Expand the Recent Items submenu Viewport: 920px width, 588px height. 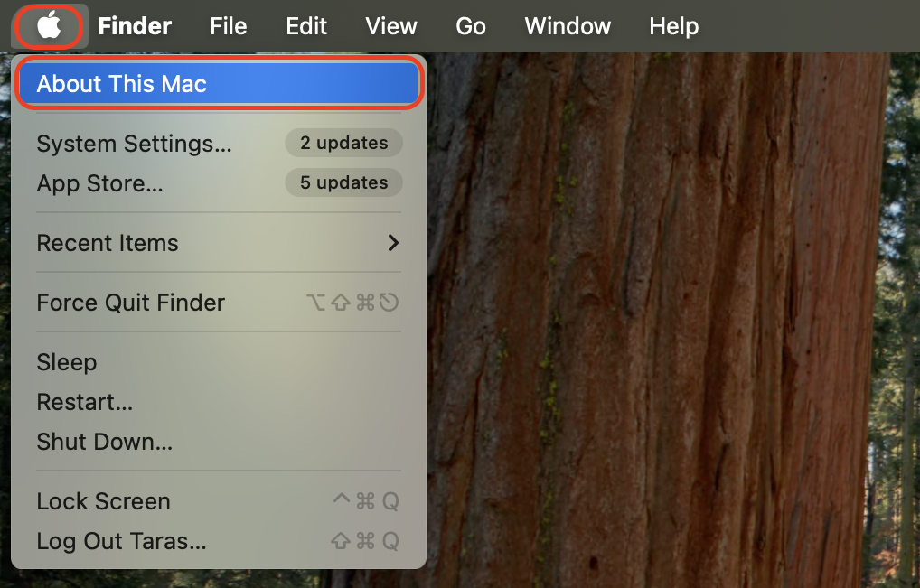click(x=107, y=243)
